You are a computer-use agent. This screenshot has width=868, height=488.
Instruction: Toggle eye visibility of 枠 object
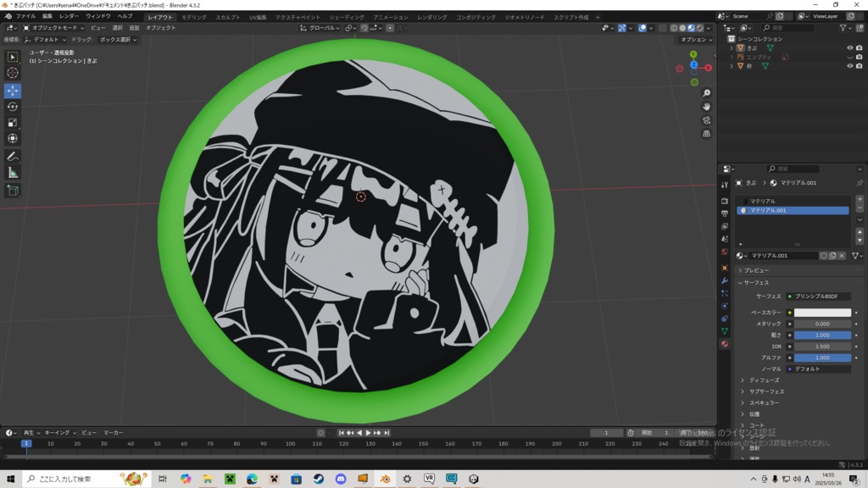click(849, 66)
